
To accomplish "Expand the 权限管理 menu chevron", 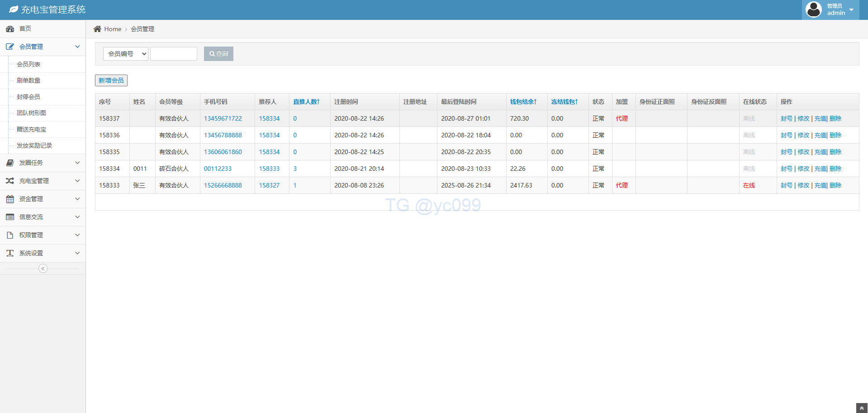I will click(77, 235).
